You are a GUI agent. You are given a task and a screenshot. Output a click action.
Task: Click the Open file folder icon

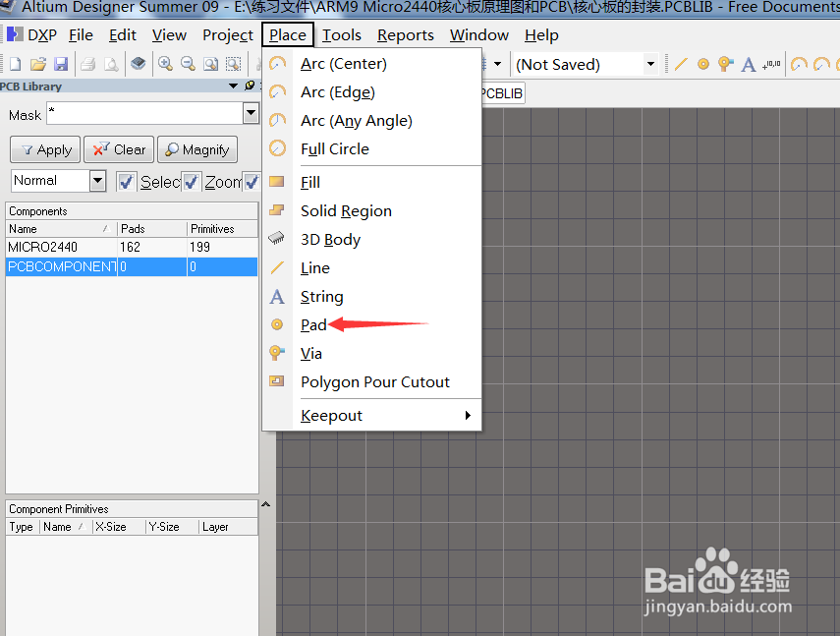38,64
